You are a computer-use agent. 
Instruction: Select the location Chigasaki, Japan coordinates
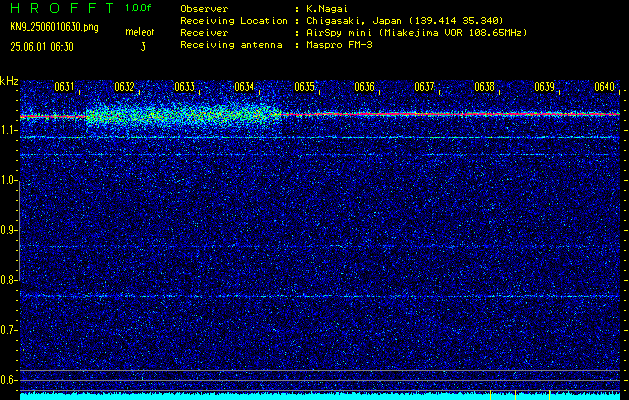pyautogui.click(x=405, y=21)
